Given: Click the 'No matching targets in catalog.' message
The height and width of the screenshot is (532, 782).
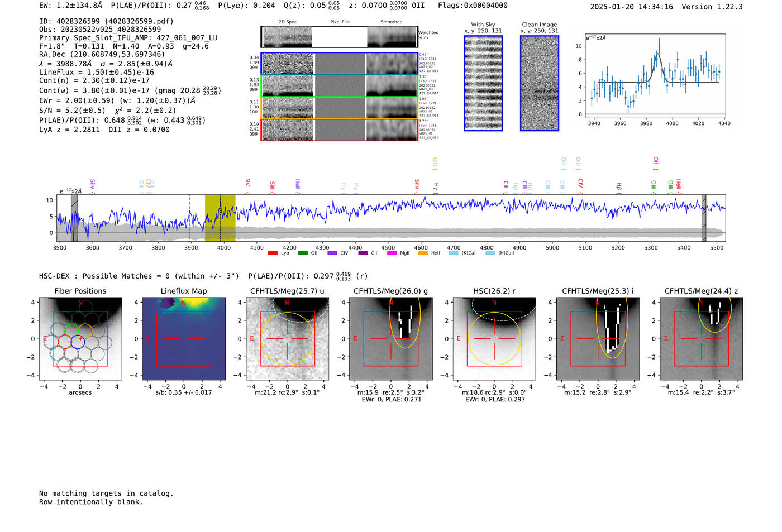Looking at the screenshot, I should [106, 493].
